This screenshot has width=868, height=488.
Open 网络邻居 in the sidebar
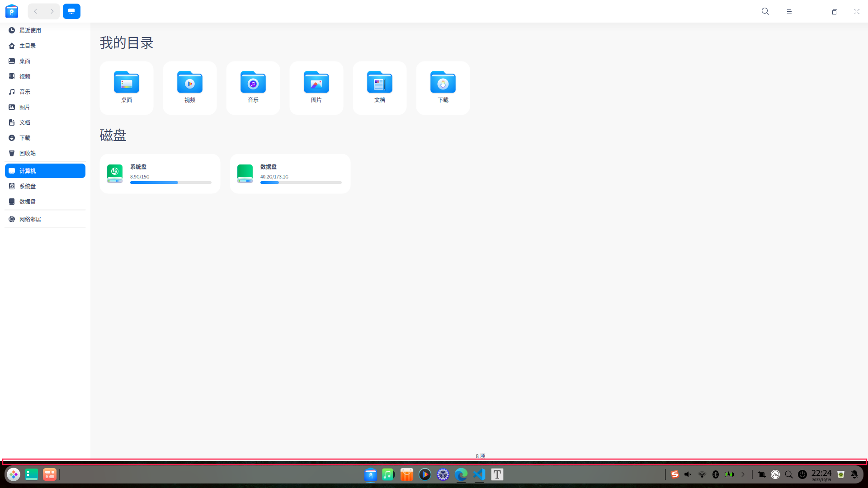click(30, 219)
